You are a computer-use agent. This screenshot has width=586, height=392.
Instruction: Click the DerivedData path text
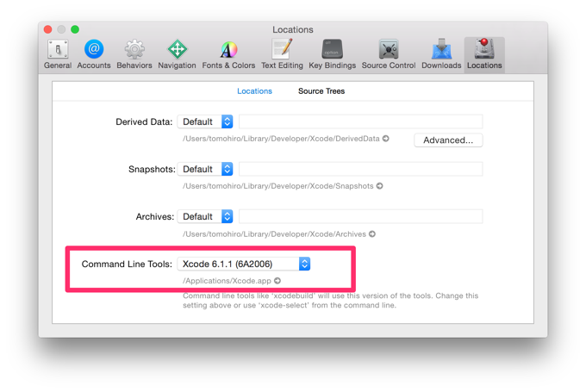[281, 139]
